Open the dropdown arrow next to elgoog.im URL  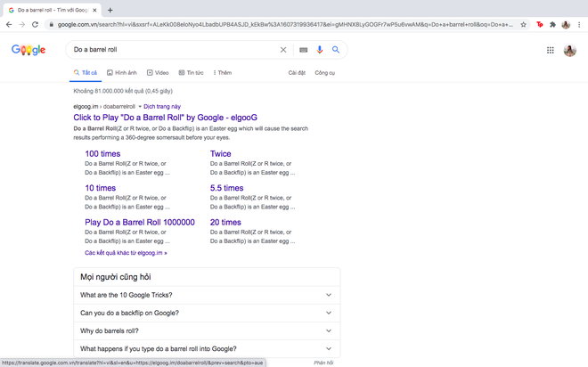point(140,107)
